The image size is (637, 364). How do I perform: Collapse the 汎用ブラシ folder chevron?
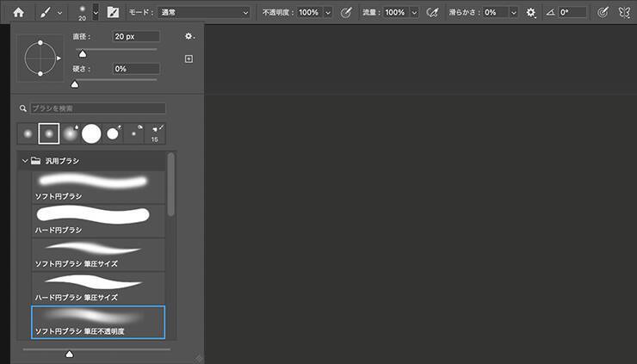25,161
